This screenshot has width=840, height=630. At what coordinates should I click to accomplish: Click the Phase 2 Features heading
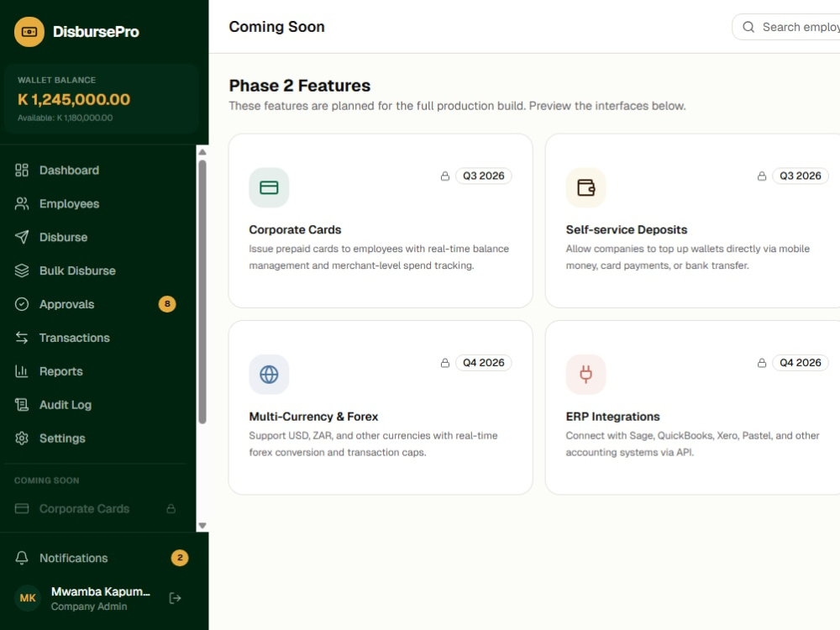point(300,86)
